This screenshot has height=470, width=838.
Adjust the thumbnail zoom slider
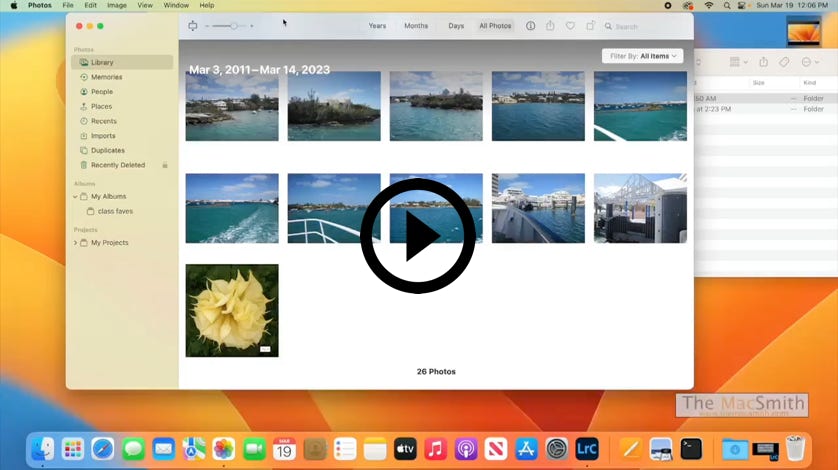pyautogui.click(x=234, y=26)
